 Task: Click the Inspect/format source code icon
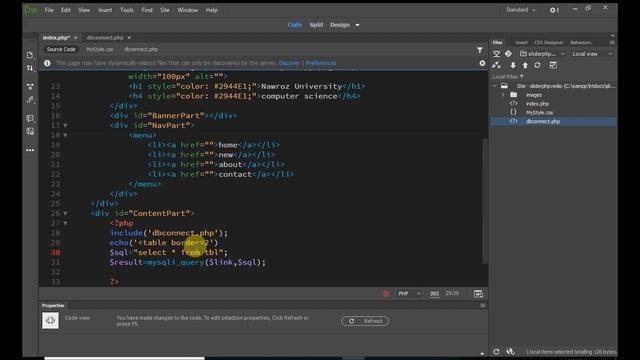tap(30, 100)
